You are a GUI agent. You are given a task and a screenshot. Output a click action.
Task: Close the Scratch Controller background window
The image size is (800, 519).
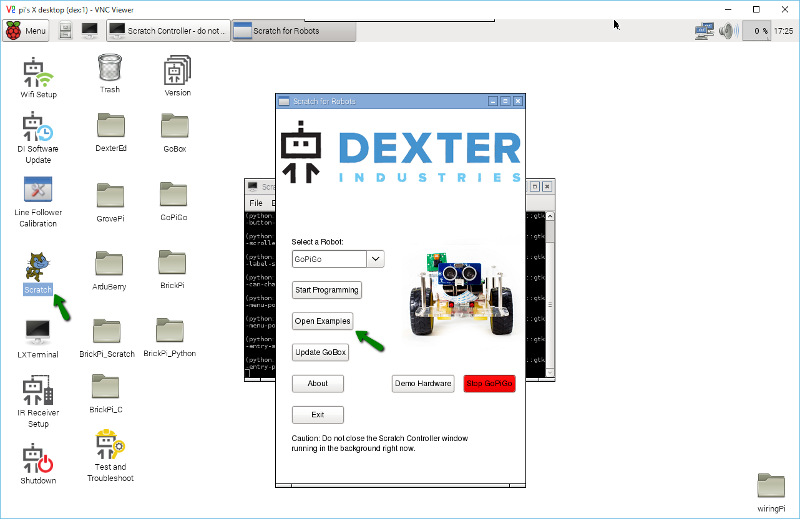pyautogui.click(x=547, y=187)
